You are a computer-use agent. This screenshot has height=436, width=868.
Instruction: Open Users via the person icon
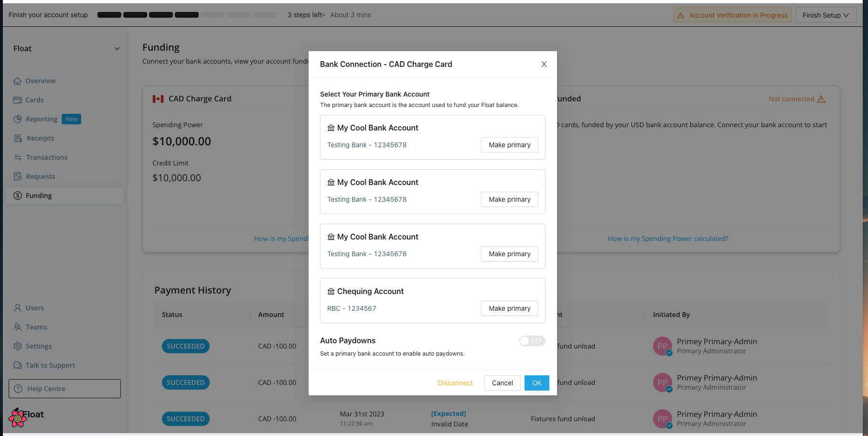click(x=18, y=307)
